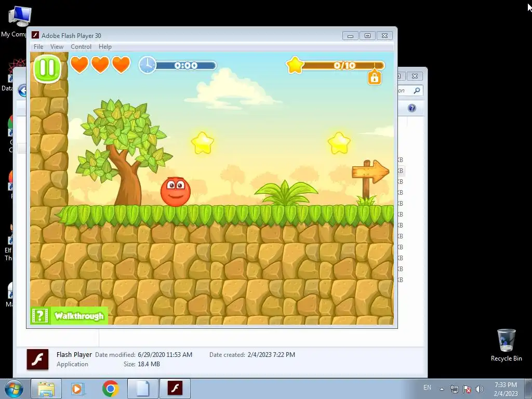Click the question mark icon beside Walkthrough
The image size is (532, 399).
(39, 316)
